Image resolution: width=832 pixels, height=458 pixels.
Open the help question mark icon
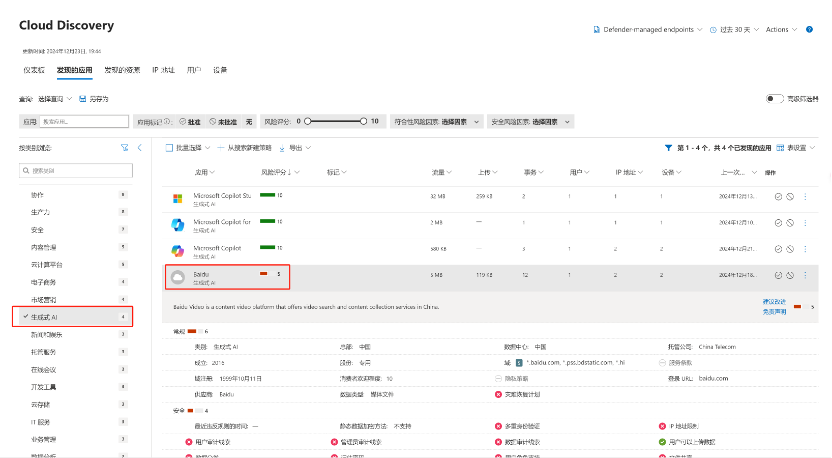pos(809,30)
